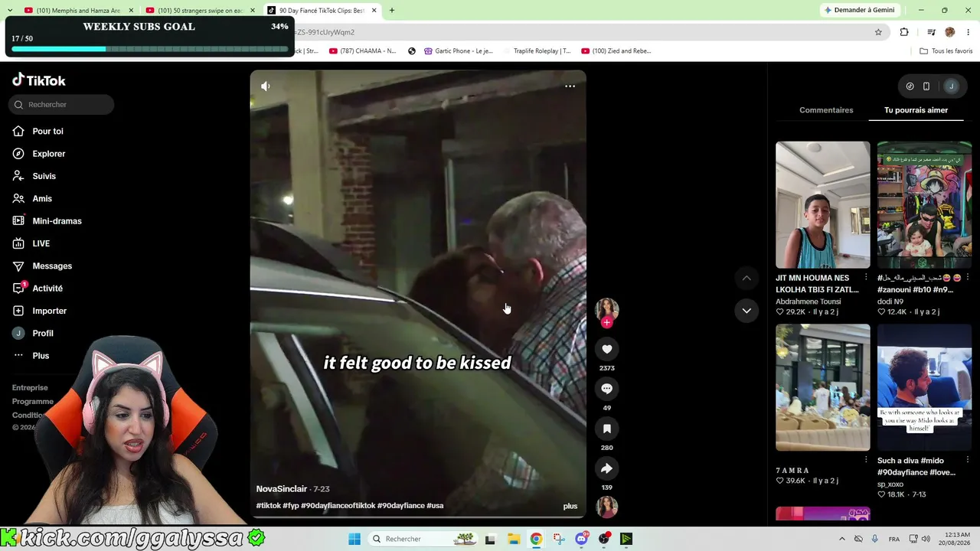Open a new browser tab
This screenshot has width=980, height=551.
[x=392, y=11]
